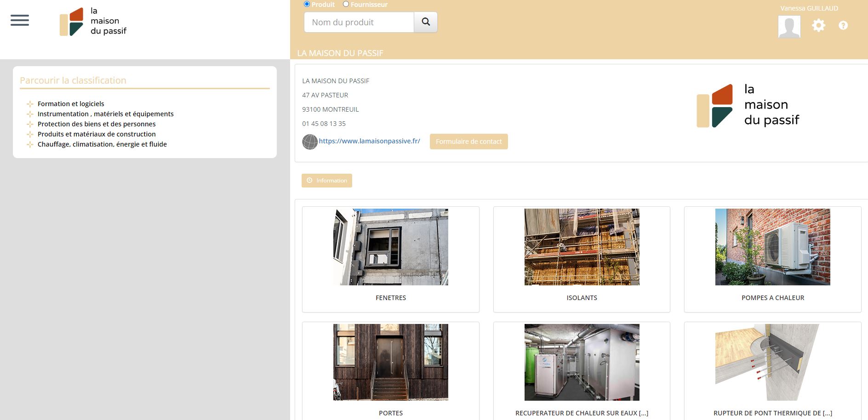Image resolution: width=868 pixels, height=420 pixels.
Task: Click the Nom du produit search field
Action: pos(359,22)
